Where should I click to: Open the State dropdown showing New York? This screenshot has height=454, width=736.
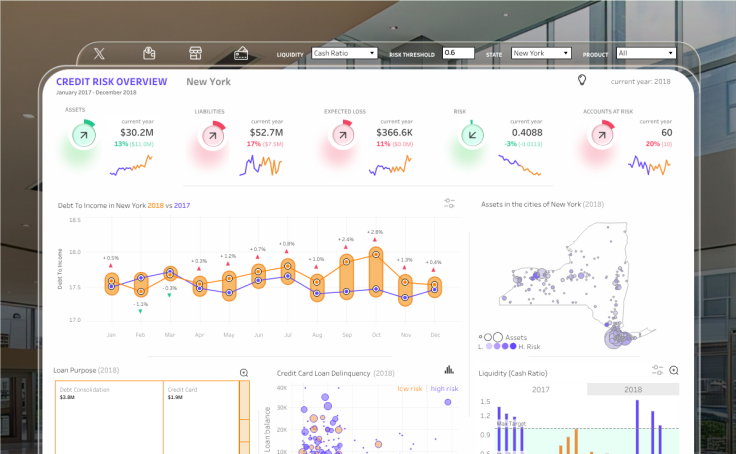[x=541, y=53]
